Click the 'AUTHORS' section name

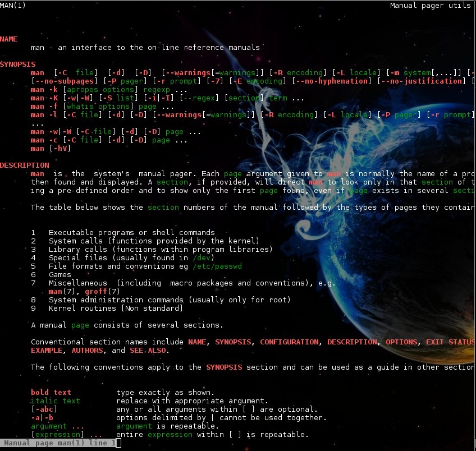(88, 351)
